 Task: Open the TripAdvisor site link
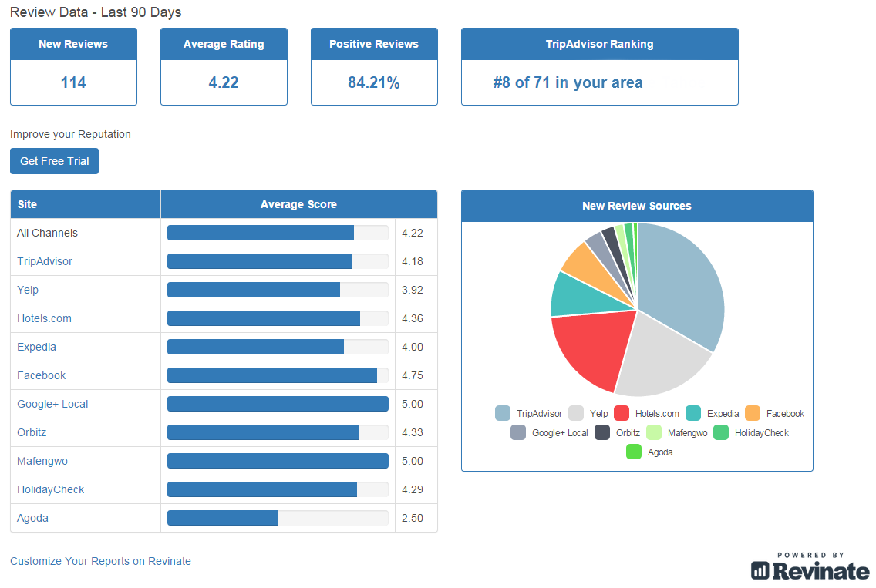pos(45,261)
